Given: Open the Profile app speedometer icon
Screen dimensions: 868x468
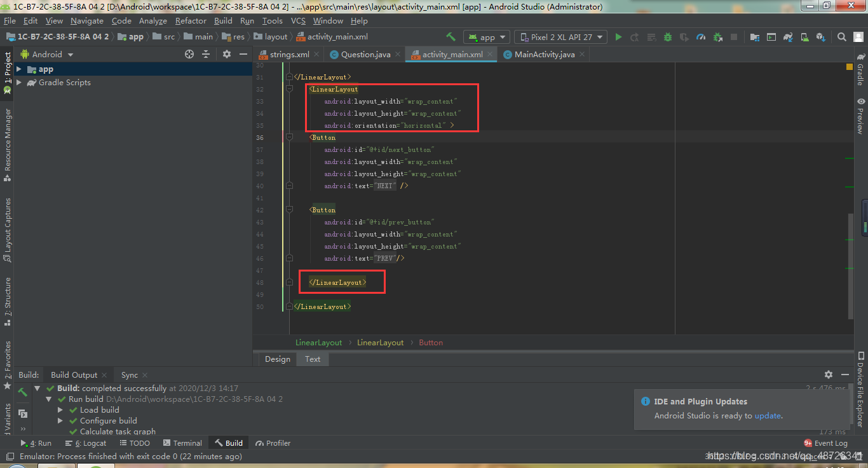Looking at the screenshot, I should click(701, 37).
